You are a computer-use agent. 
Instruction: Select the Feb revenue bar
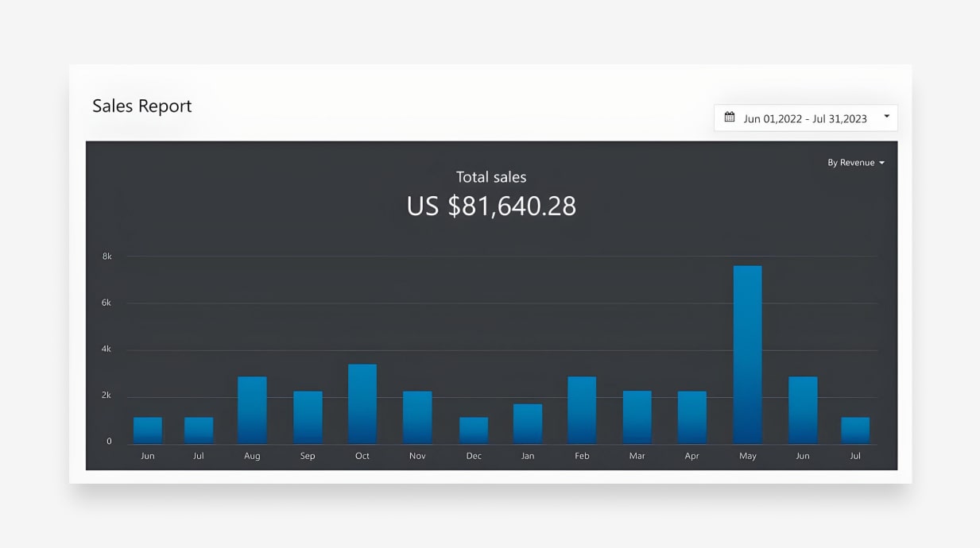coord(582,410)
